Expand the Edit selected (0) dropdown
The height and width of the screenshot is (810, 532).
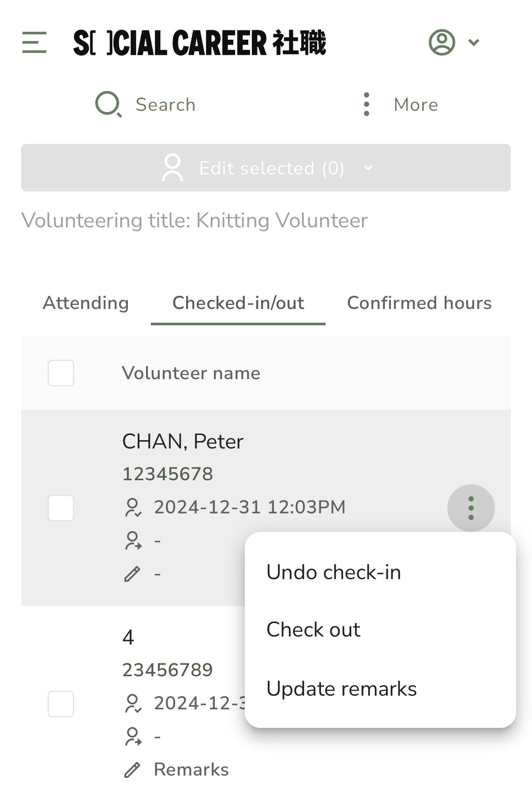[266, 168]
